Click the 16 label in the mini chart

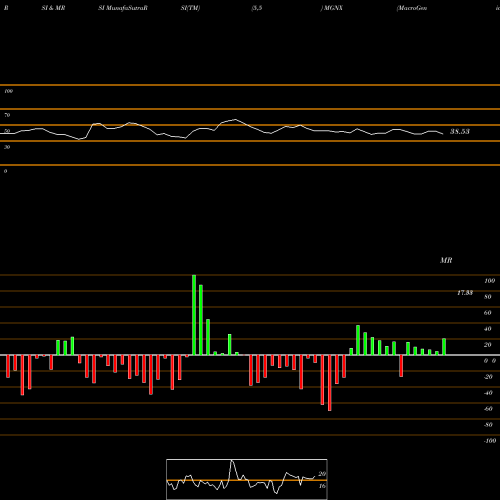[322, 486]
